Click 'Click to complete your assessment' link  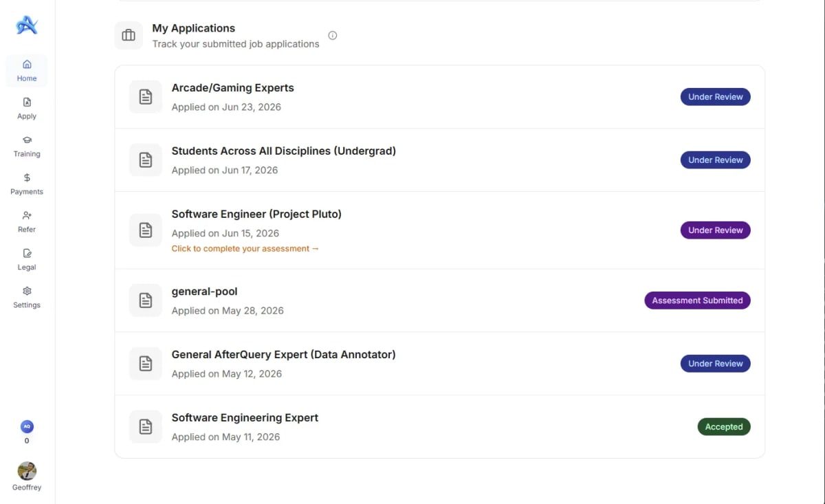pyautogui.click(x=245, y=249)
